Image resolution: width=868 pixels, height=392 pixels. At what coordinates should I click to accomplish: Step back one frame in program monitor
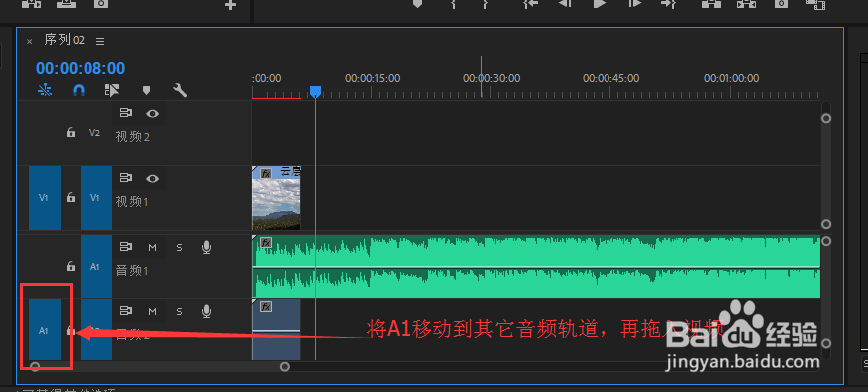pos(565,3)
